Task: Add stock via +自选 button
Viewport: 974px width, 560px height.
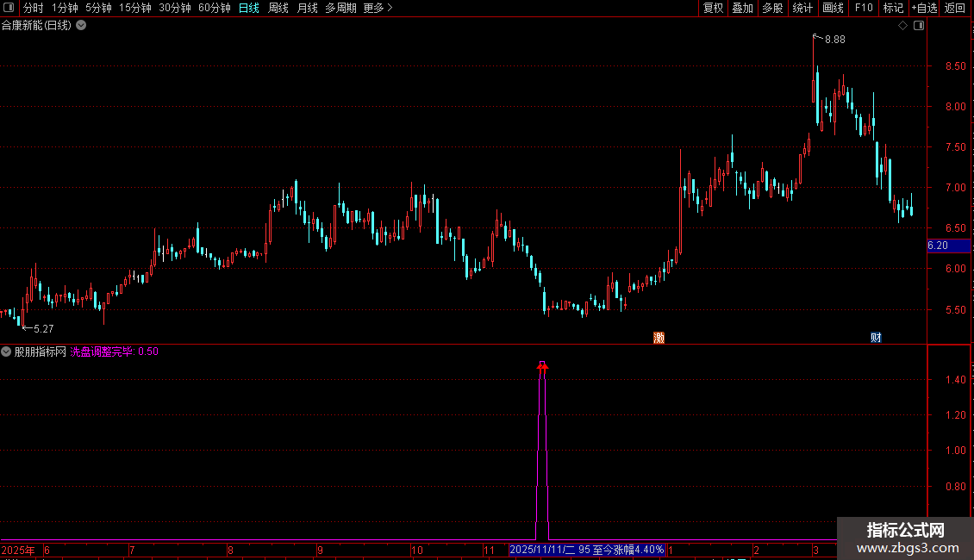Action: [924, 8]
